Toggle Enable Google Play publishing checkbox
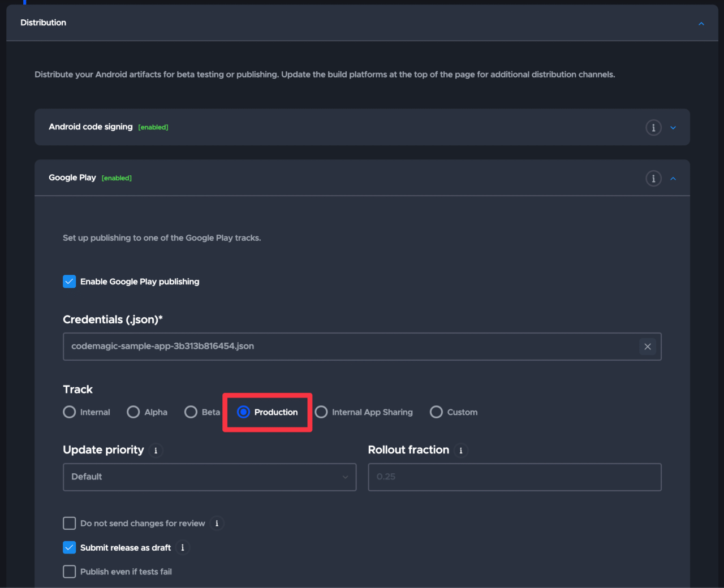Screen dimensions: 724x588 (x=70, y=282)
